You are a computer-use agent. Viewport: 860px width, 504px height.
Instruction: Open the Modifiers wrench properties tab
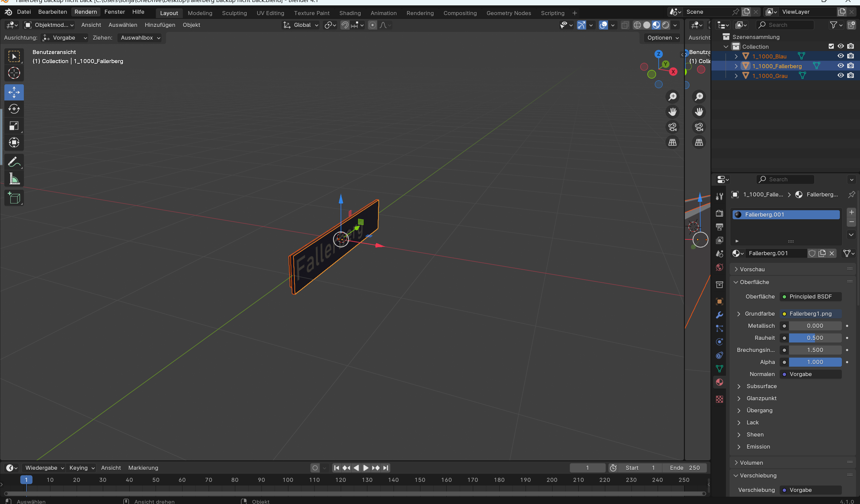(x=720, y=315)
